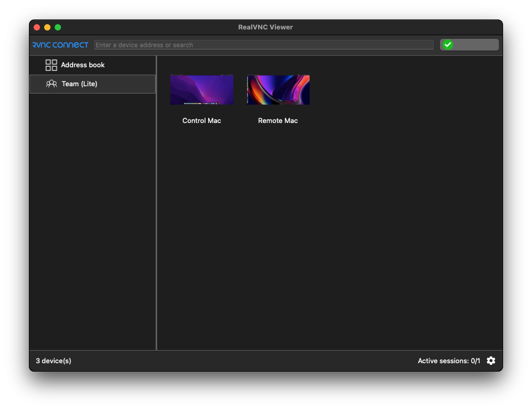This screenshot has width=532, height=410.
Task: Click the RVNC Connect logo
Action: (x=60, y=45)
